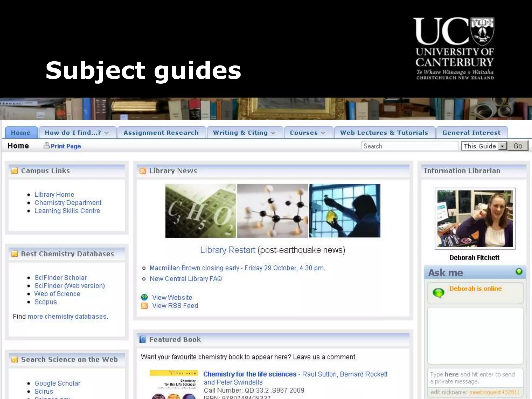
Task: Open Chemistry for the life sciences book link
Action: 250,374
